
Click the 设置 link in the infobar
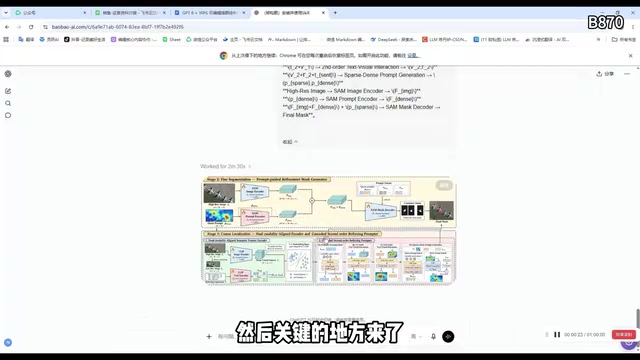[x=413, y=56]
